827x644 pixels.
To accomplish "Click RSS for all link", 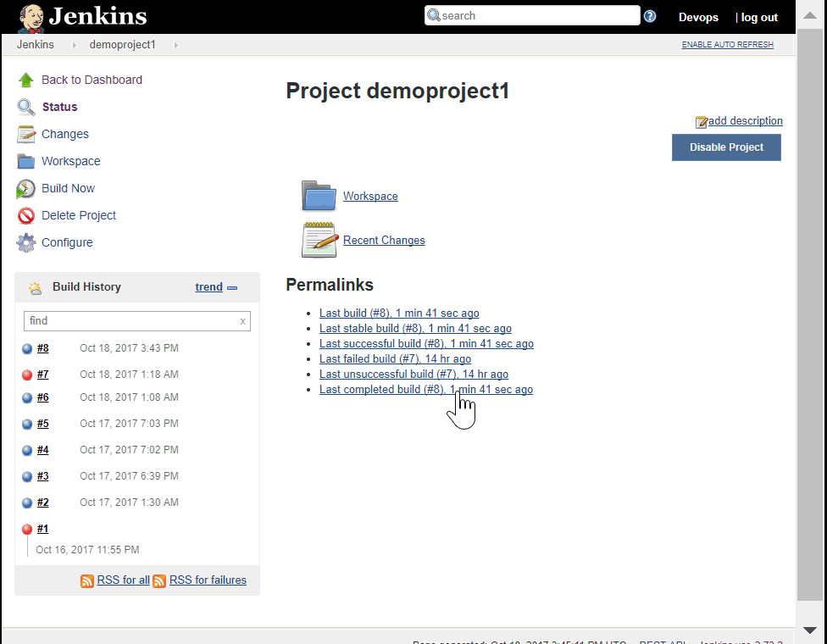I will tap(124, 580).
